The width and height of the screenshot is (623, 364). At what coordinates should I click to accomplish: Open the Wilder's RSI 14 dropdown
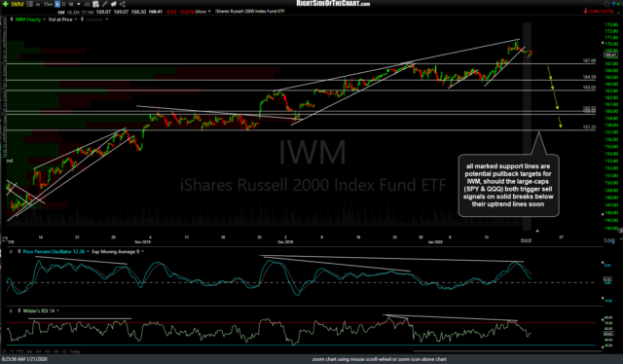pyautogui.click(x=58, y=310)
